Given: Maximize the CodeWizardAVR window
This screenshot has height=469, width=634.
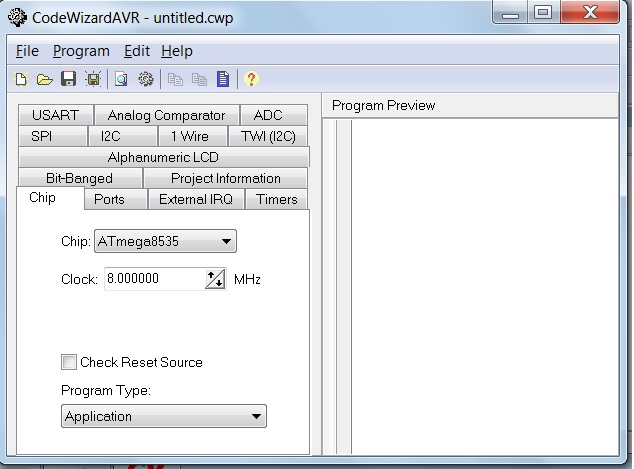Looking at the screenshot, I should click(x=543, y=13).
